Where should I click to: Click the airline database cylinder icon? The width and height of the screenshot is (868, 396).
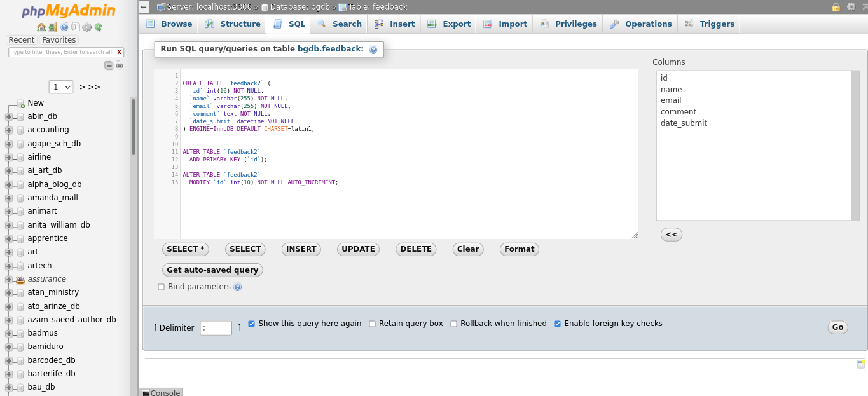[20, 157]
